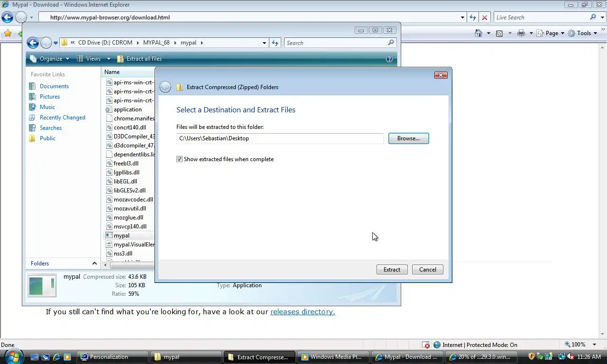The image size is (607, 364).
Task: Click the IE address bar URL
Action: pos(110,18)
